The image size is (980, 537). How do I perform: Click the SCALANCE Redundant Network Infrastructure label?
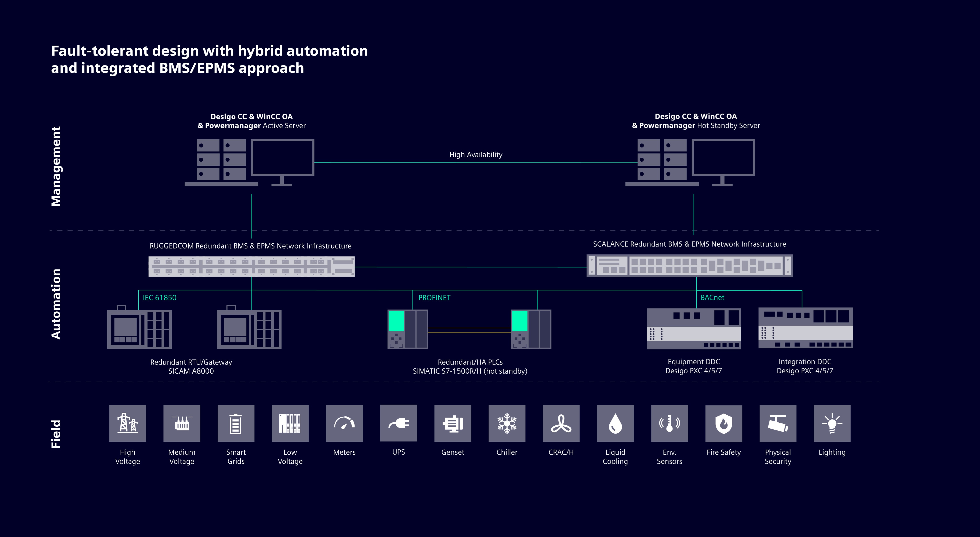690,244
